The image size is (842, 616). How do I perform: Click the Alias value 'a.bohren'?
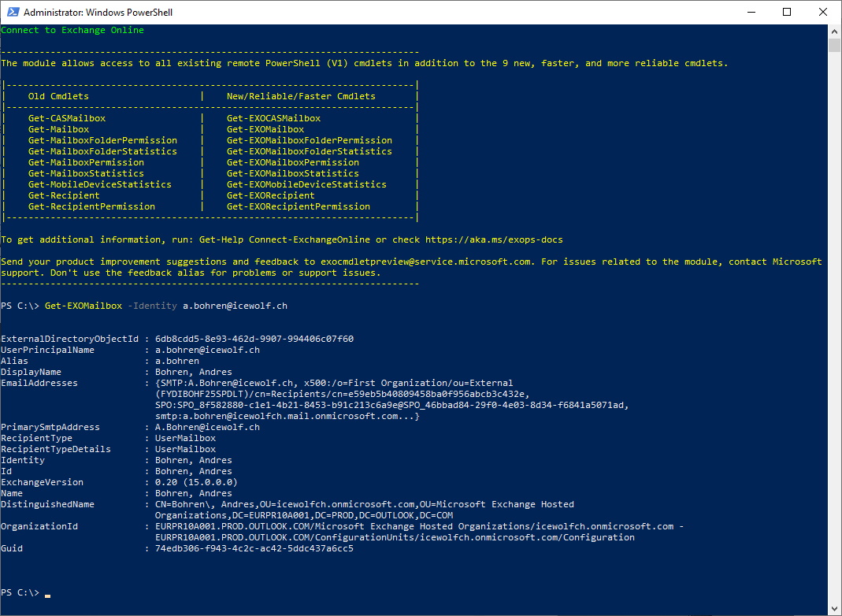177,361
